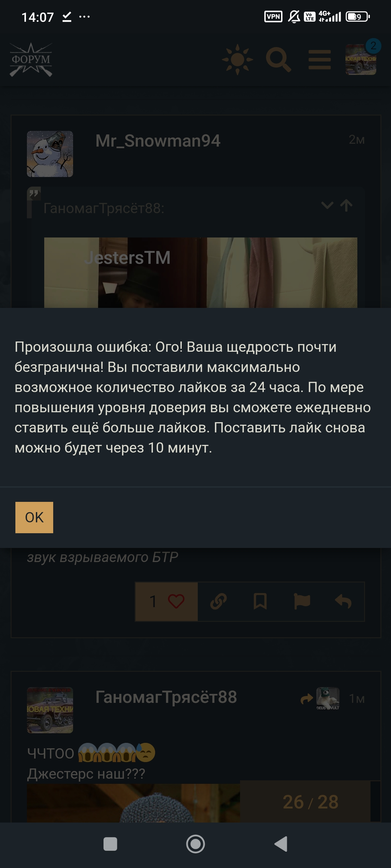The image size is (391, 868).
Task: Open the forum search magnifier
Action: [x=278, y=60]
